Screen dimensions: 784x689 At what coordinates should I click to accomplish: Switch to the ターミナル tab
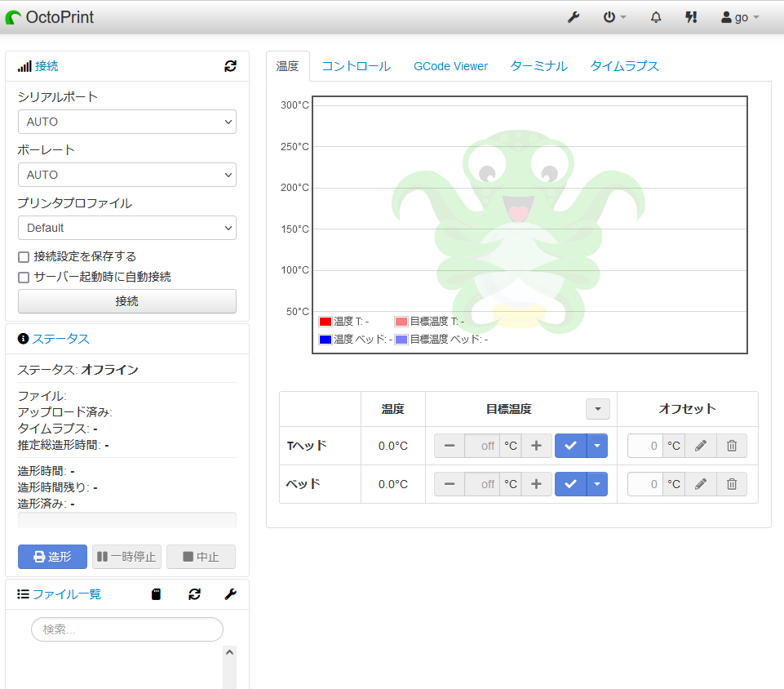(x=539, y=66)
